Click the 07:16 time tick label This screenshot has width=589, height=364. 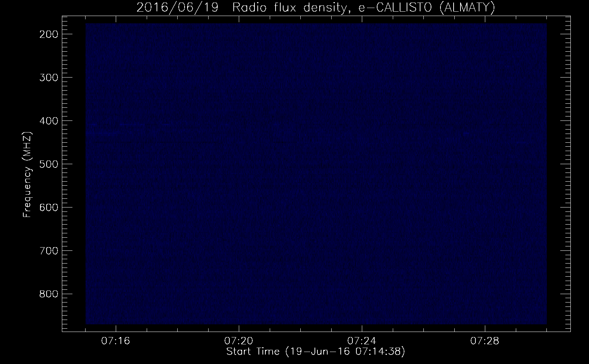116,341
